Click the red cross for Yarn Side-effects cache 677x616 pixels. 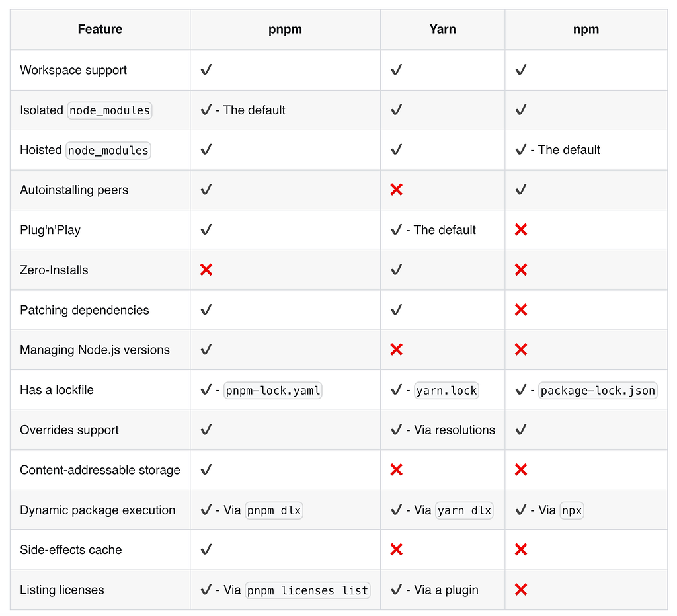coord(397,549)
